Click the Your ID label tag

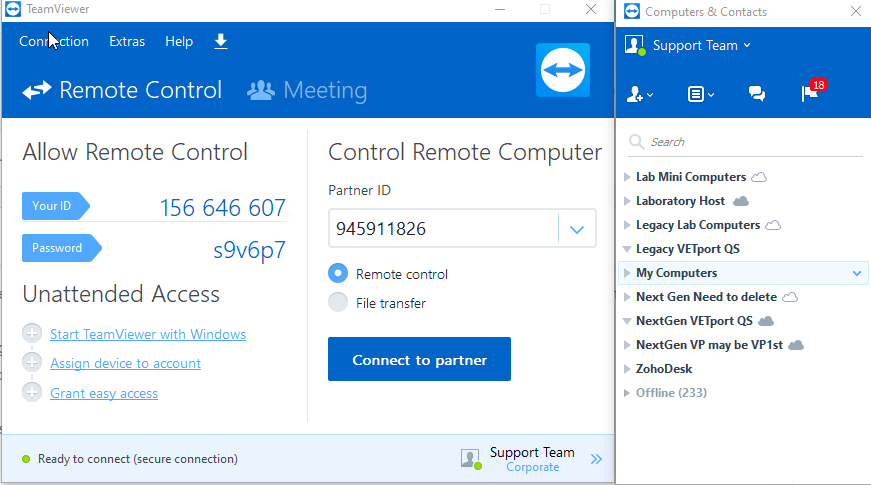pos(56,206)
